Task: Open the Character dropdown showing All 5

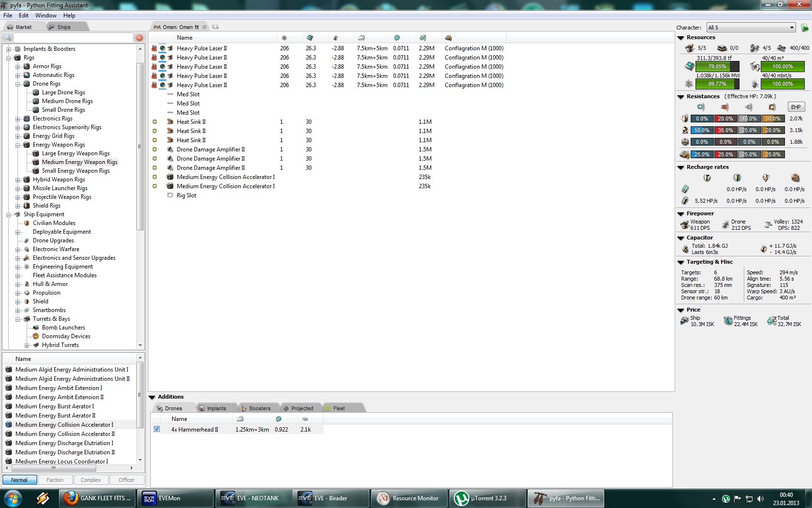Action: coord(751,28)
